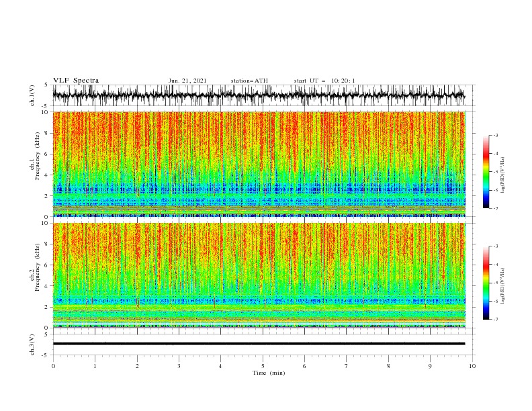This screenshot has width=532, height=411.
Task: Click the lower colorbar's log(PSD) label
Action: coord(502,286)
